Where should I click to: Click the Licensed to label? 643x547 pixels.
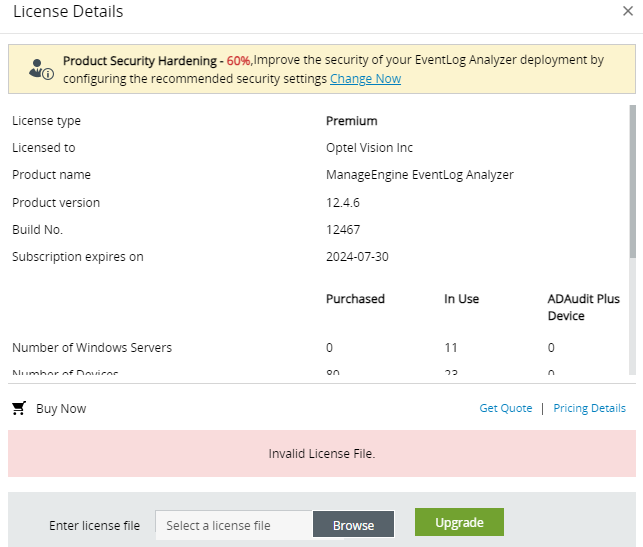(44, 148)
